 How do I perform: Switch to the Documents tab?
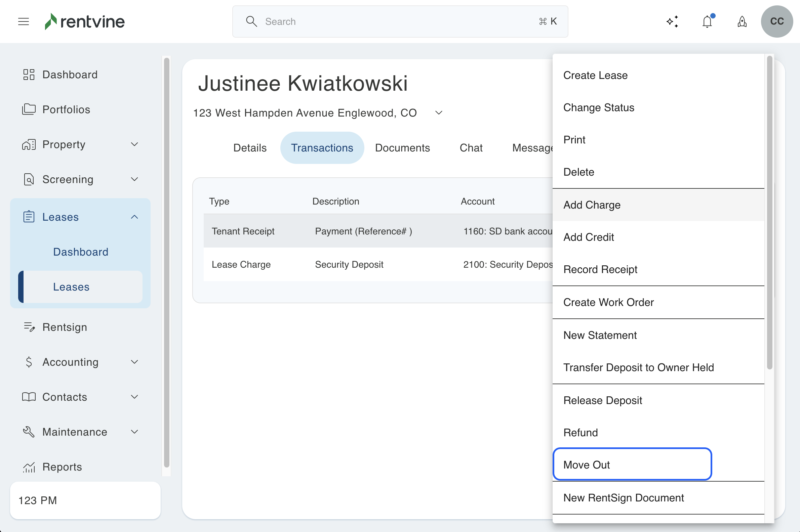(x=402, y=147)
